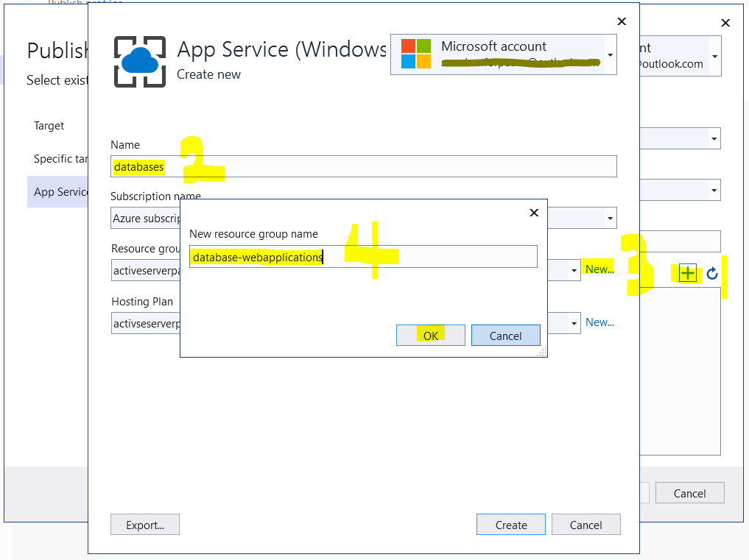Click the App Service Name input field

[x=364, y=166]
